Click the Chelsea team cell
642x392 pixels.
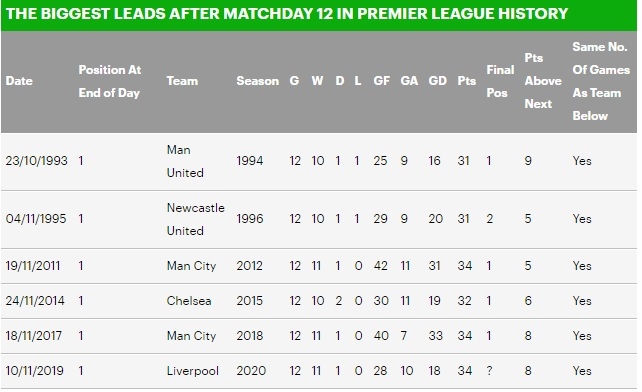click(189, 301)
